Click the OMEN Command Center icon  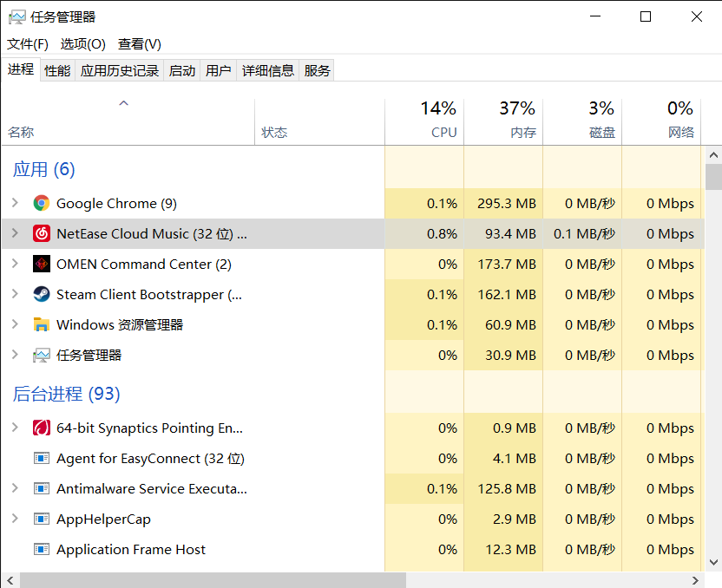tap(41, 265)
